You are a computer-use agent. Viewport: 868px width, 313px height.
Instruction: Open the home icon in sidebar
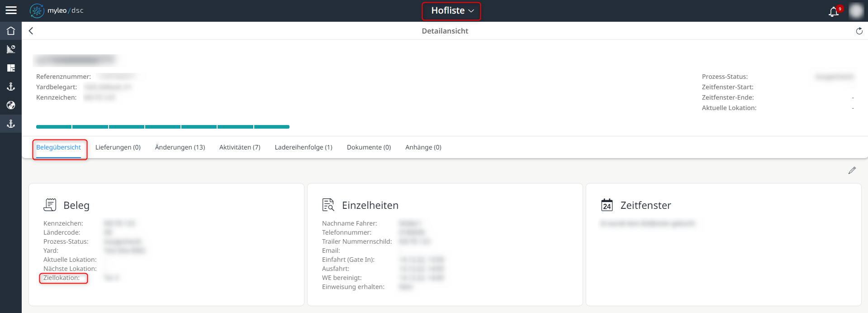click(x=11, y=31)
